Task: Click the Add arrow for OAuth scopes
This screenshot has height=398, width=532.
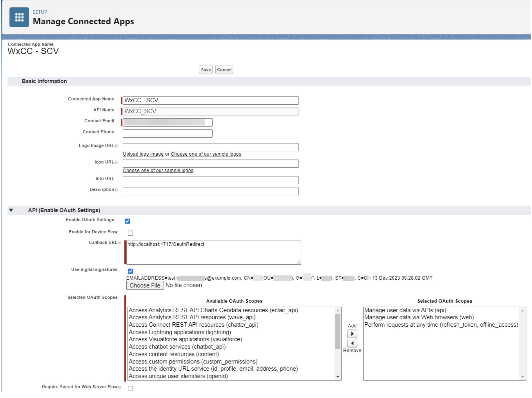Action: [353, 334]
